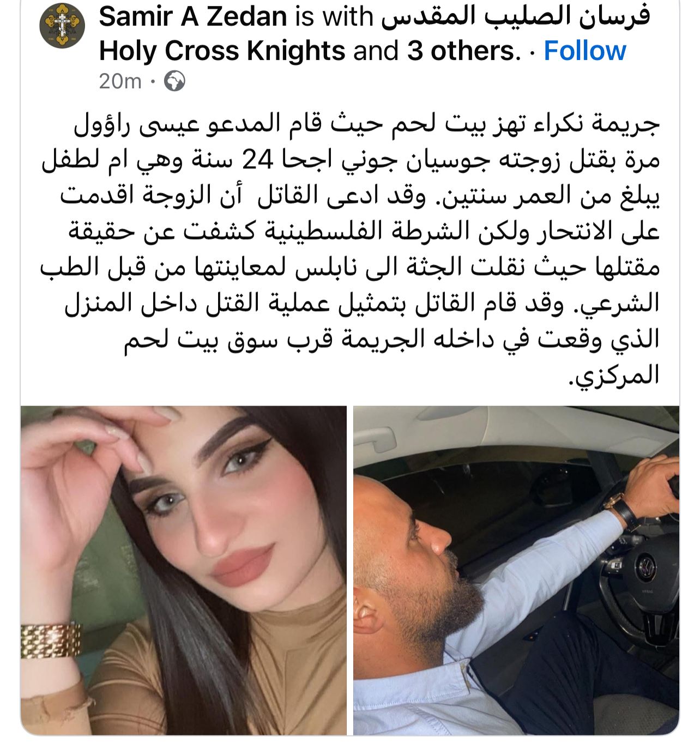Viewport: 700px width, 743px height.
Task: Open the left photo of the woman
Action: (183, 570)
